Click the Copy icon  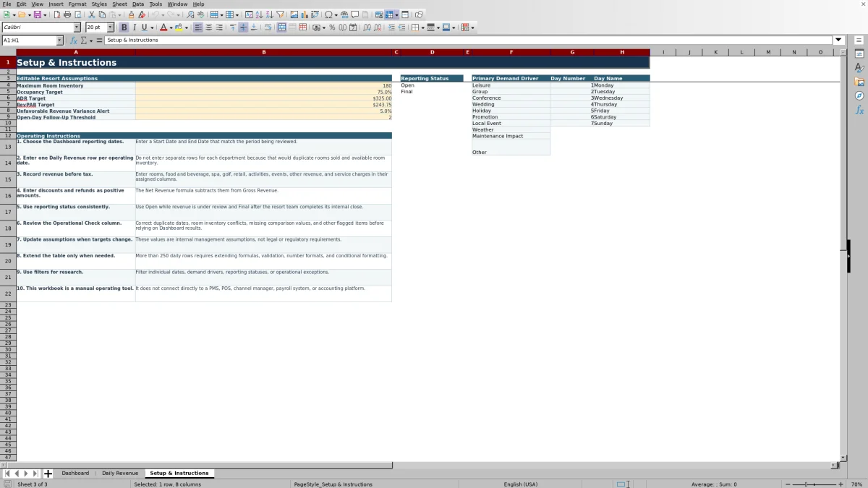coord(102,14)
